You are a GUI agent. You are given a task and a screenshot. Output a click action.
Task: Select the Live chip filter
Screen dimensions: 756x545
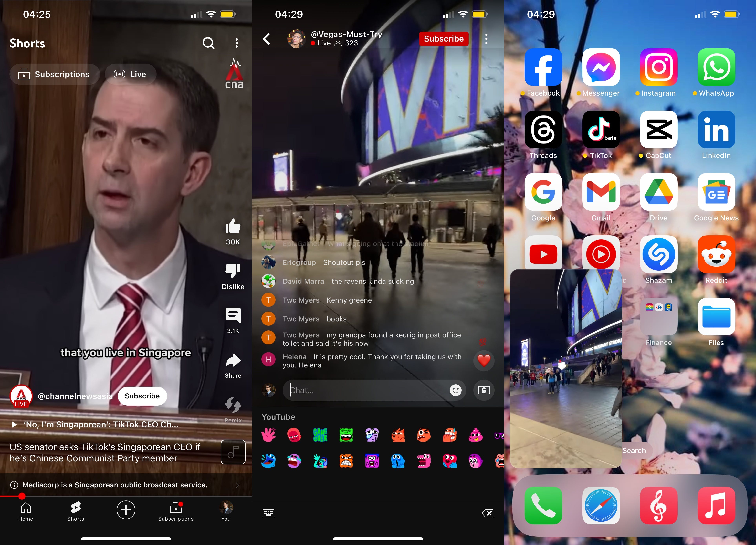click(130, 74)
